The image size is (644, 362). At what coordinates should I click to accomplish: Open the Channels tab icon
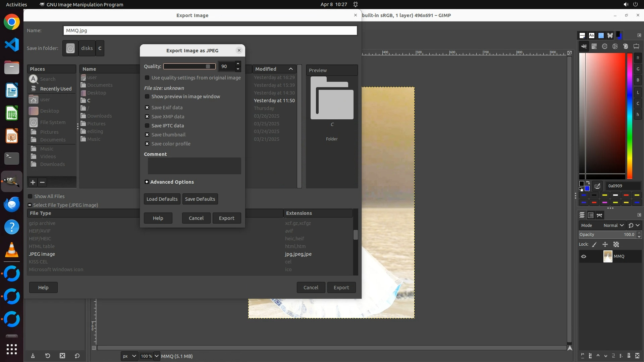click(x=591, y=215)
